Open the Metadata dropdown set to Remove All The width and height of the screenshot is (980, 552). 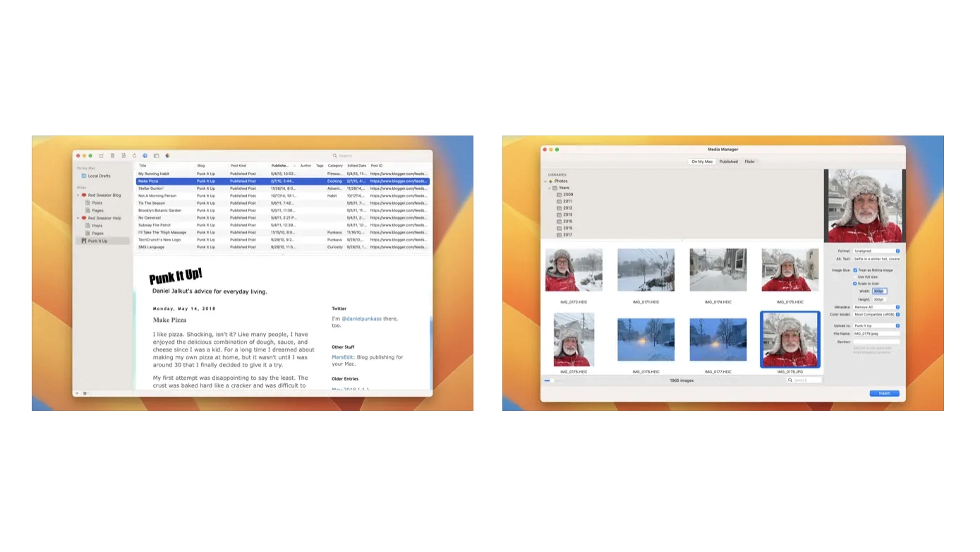(876, 307)
